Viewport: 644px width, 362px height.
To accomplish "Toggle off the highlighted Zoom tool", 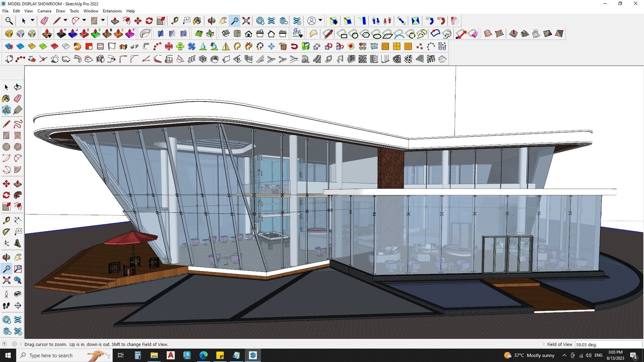I will (x=234, y=20).
